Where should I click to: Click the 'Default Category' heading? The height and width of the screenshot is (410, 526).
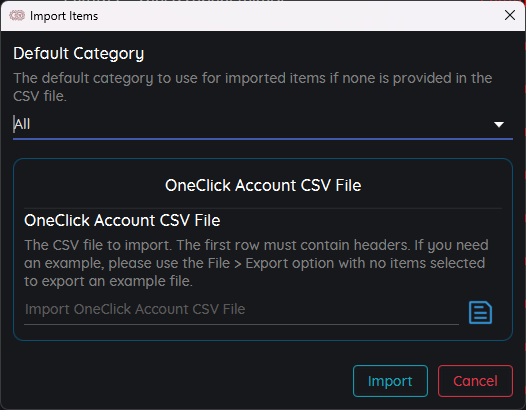point(78,54)
